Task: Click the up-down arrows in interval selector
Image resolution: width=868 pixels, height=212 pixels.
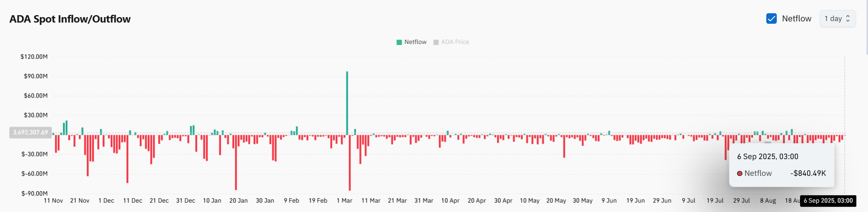Action: pyautogui.click(x=848, y=19)
